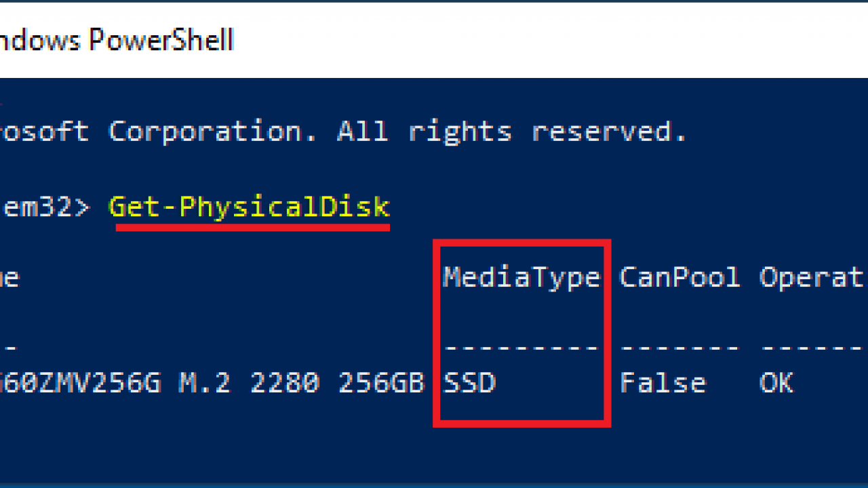Click the False value under CanPool
Viewport: 868px width, 488px height.
662,383
